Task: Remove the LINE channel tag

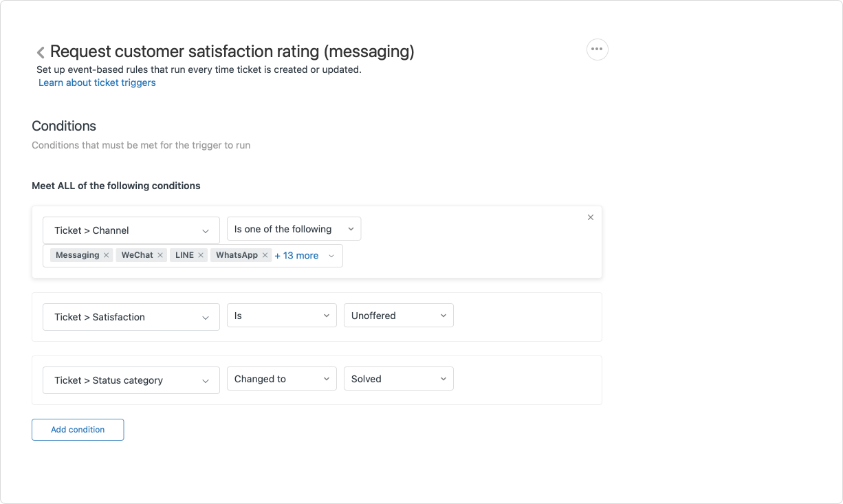Action: (201, 255)
